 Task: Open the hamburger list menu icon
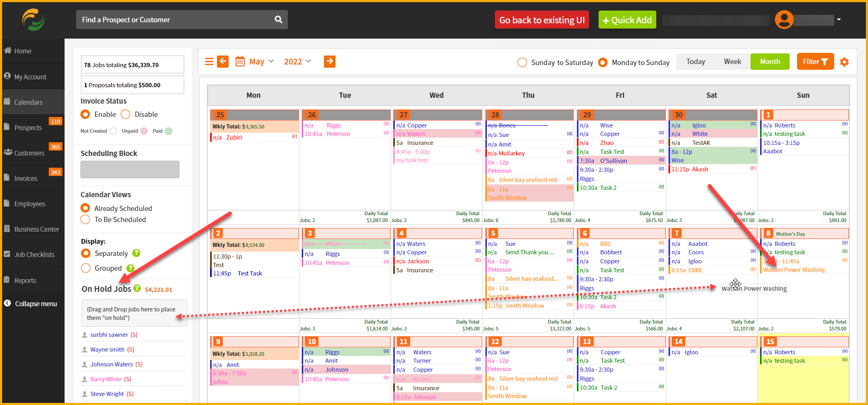(210, 62)
